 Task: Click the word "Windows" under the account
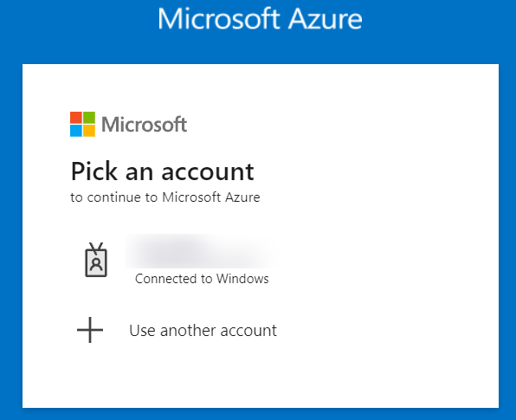coord(242,279)
